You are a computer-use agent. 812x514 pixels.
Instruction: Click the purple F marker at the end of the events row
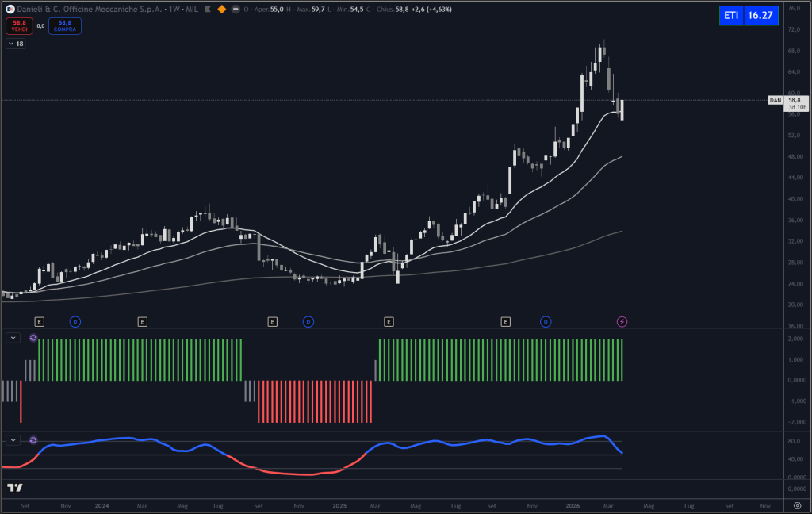(622, 322)
